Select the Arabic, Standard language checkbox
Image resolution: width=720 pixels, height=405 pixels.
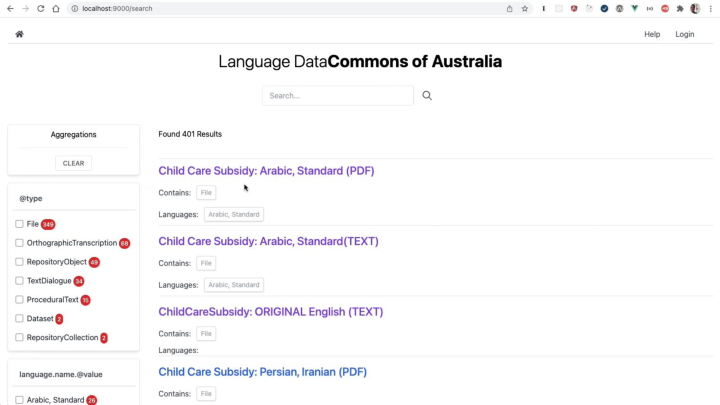coord(19,400)
